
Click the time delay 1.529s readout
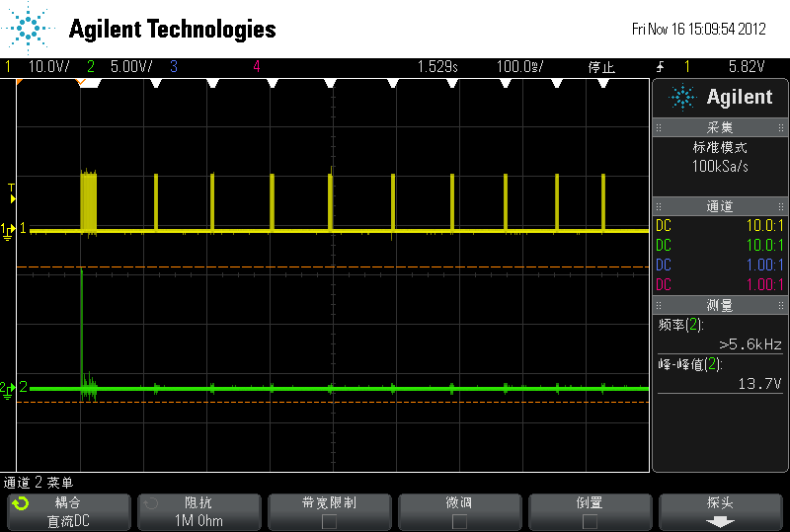[437, 66]
